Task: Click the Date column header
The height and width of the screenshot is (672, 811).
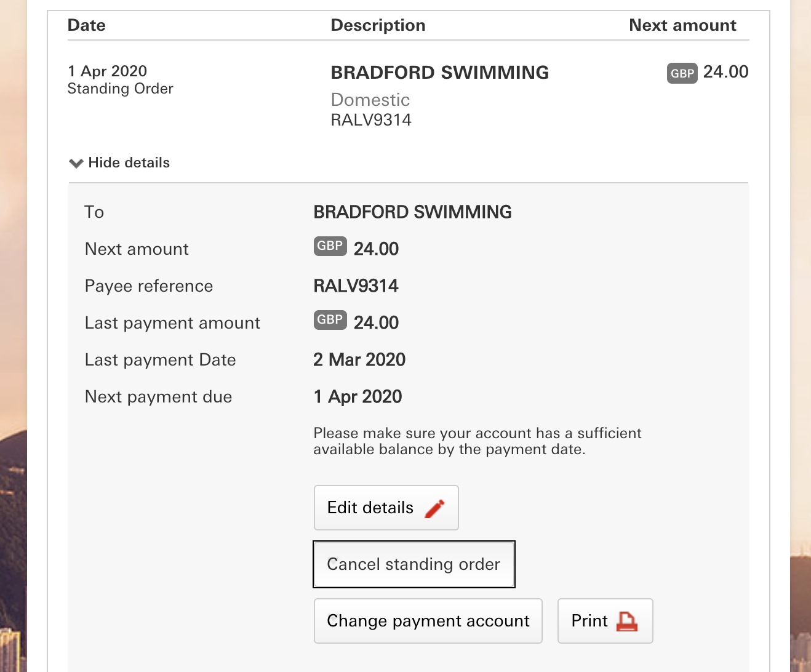Action: coord(87,25)
